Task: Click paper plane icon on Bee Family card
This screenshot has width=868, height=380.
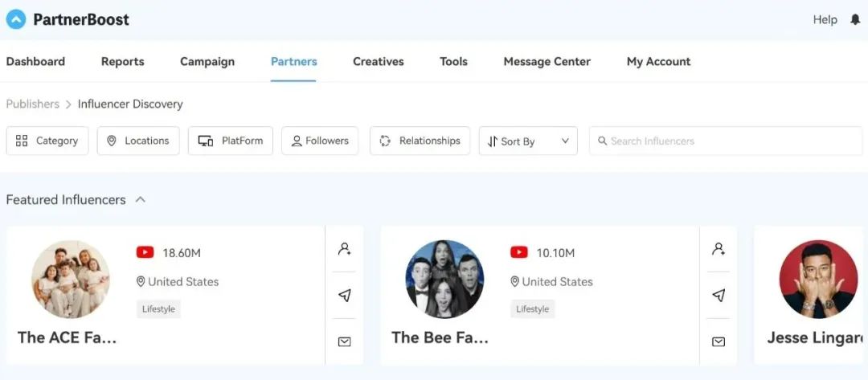Action: 719,296
